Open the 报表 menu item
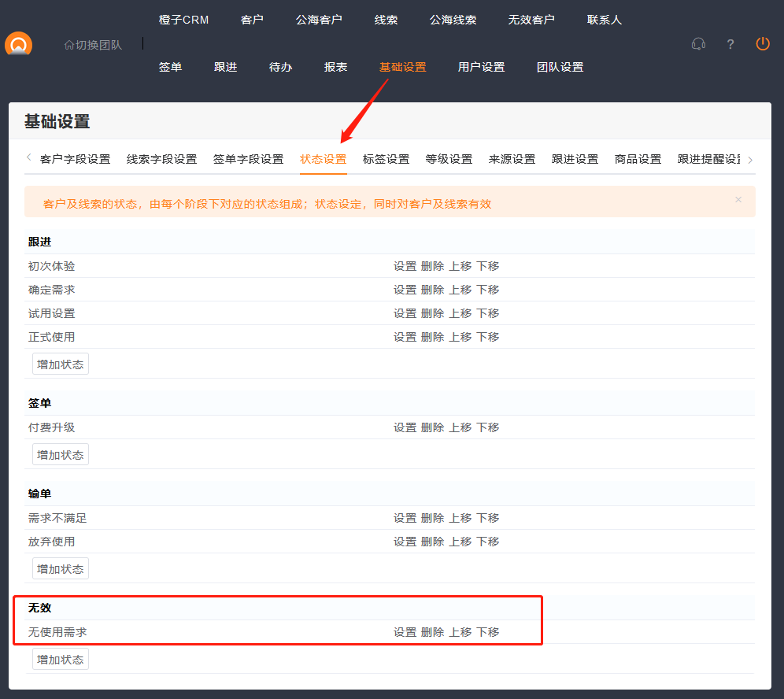Image resolution: width=784 pixels, height=699 pixels. (336, 67)
